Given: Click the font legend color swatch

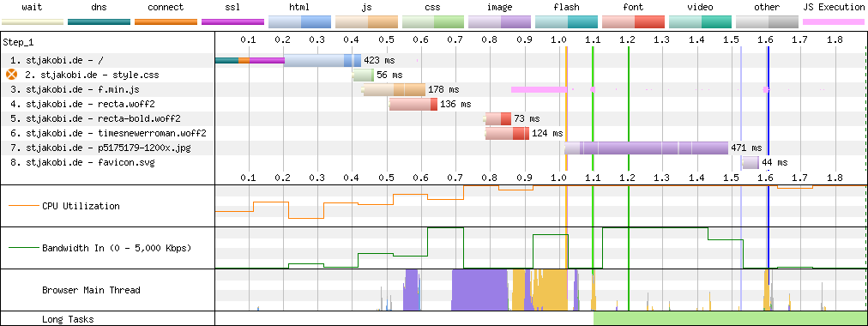Looking at the screenshot, I should pos(633,22).
